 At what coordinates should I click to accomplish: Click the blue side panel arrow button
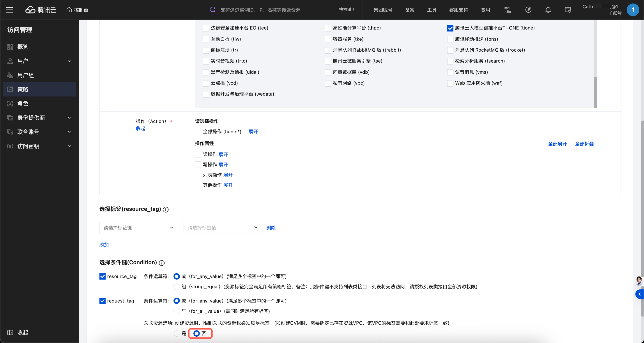[639, 294]
